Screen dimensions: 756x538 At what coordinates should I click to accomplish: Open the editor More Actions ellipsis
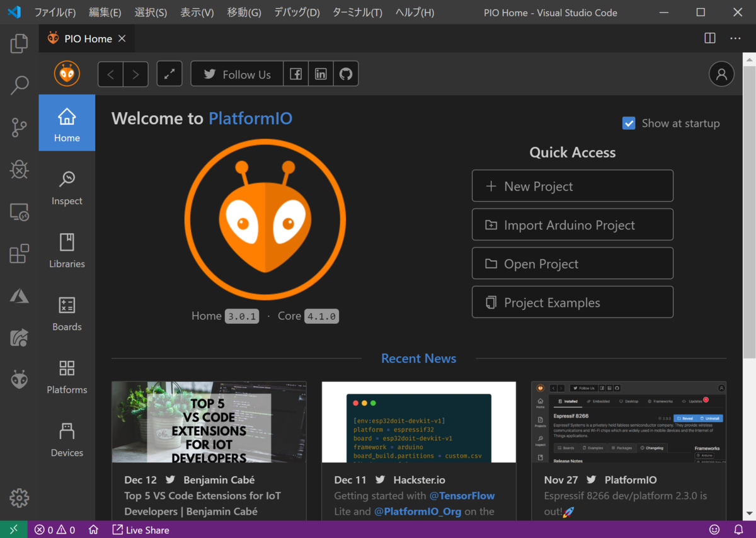(x=735, y=38)
